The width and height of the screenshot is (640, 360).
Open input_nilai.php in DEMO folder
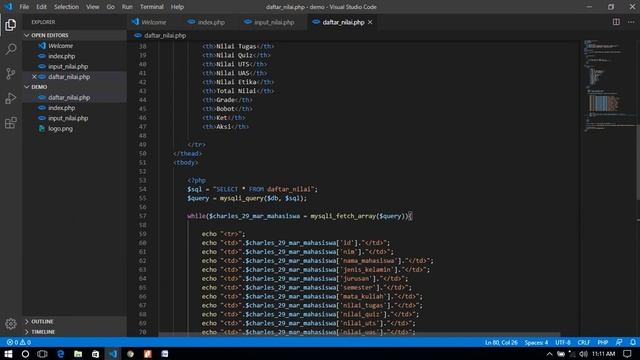[x=75, y=118]
